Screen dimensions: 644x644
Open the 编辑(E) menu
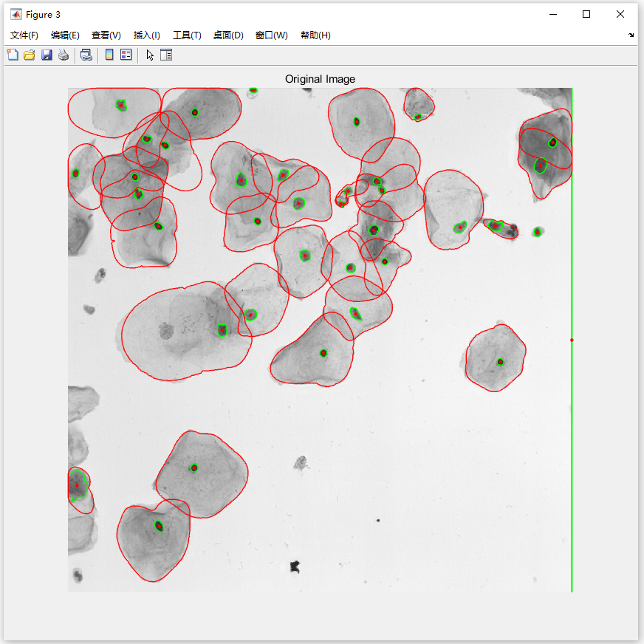pos(65,35)
